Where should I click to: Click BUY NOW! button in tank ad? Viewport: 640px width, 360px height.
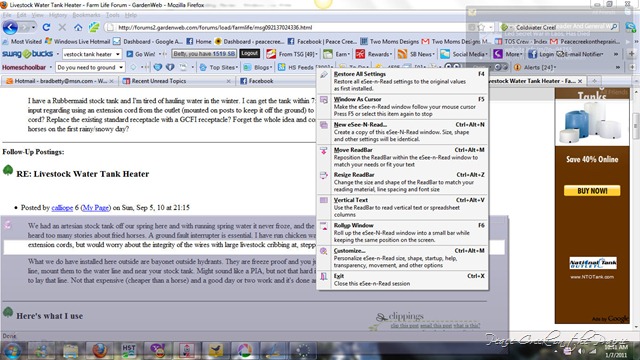point(592,191)
